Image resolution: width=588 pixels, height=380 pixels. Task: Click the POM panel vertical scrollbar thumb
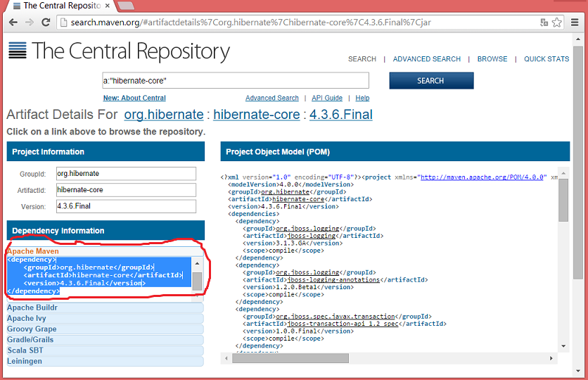click(563, 200)
